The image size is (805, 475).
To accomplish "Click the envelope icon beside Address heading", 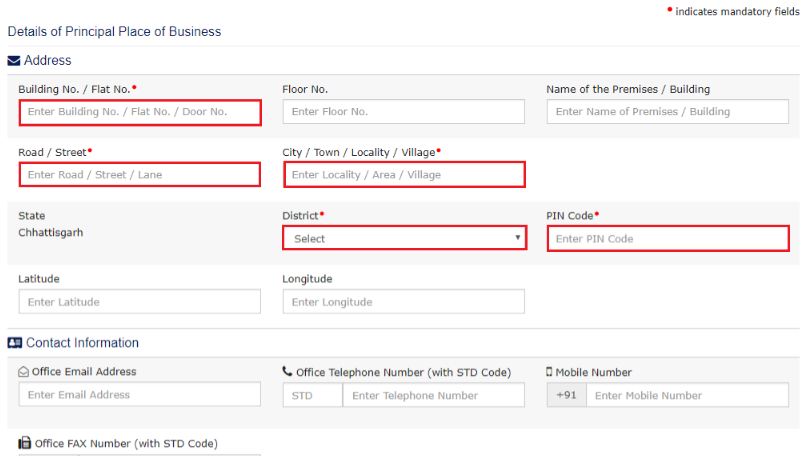I will click(14, 61).
